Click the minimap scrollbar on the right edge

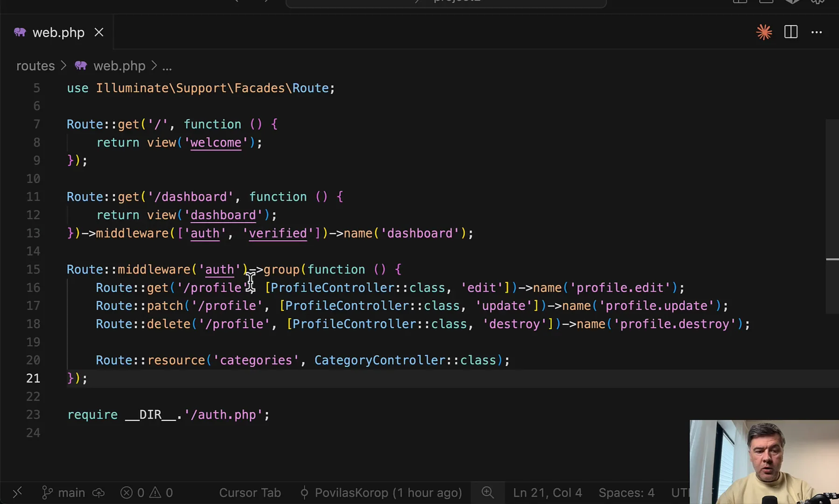[832, 215]
